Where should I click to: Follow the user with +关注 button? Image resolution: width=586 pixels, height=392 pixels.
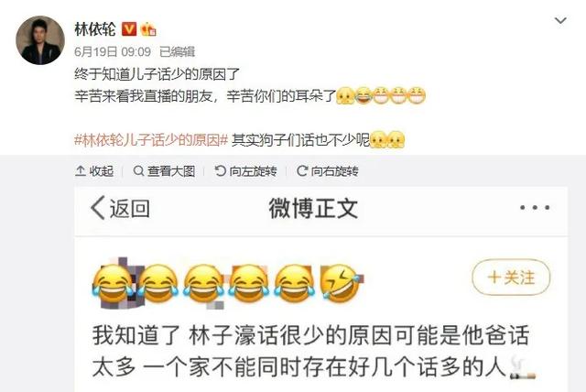(x=511, y=278)
